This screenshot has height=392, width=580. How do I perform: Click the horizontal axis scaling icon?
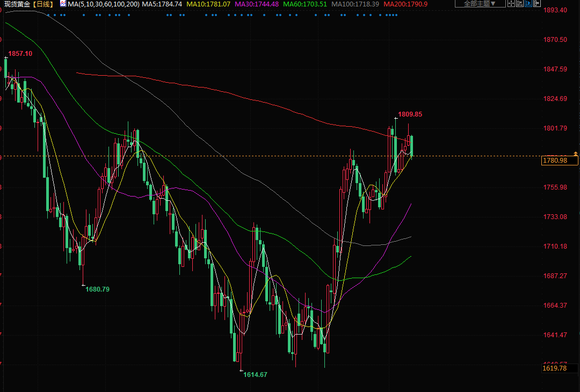pos(520,4)
